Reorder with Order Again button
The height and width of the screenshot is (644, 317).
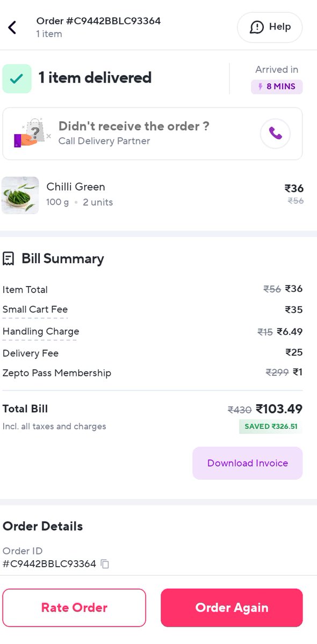232,608
